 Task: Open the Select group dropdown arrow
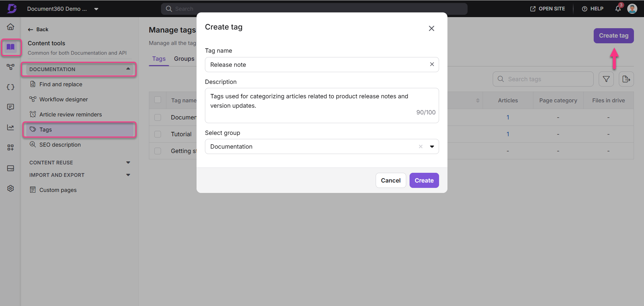click(x=432, y=147)
